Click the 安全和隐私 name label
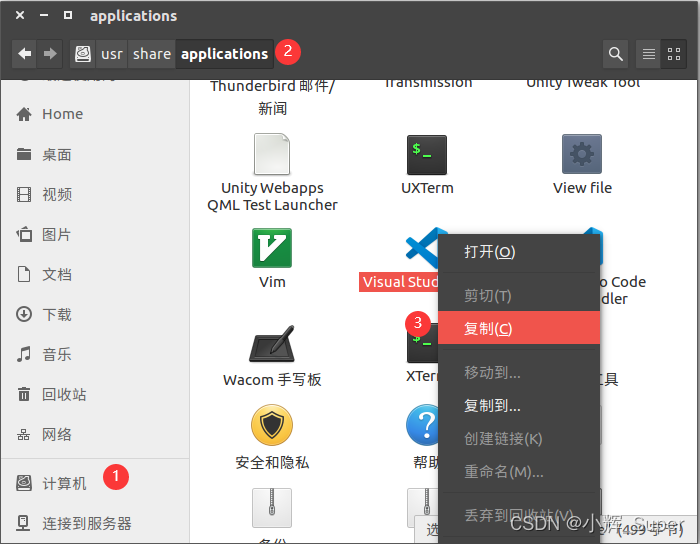700x544 pixels. click(272, 462)
